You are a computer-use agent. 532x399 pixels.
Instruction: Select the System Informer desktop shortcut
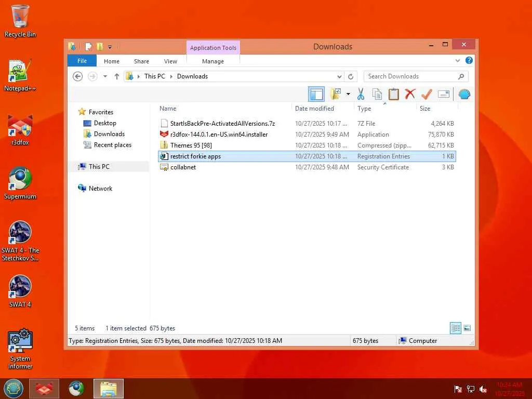(x=20, y=349)
